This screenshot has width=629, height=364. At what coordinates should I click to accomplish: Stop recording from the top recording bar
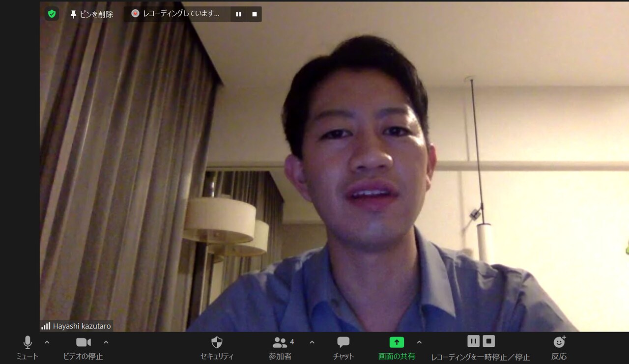click(255, 14)
